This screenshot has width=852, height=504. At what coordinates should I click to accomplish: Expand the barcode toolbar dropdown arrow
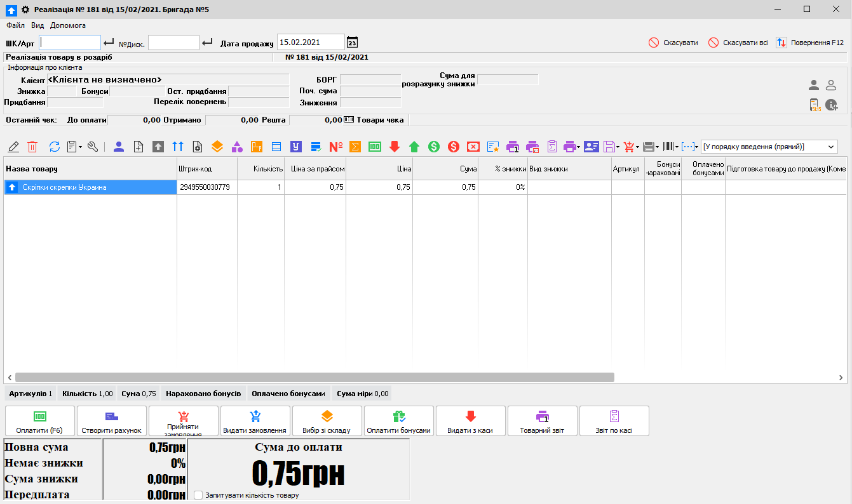[x=677, y=147]
